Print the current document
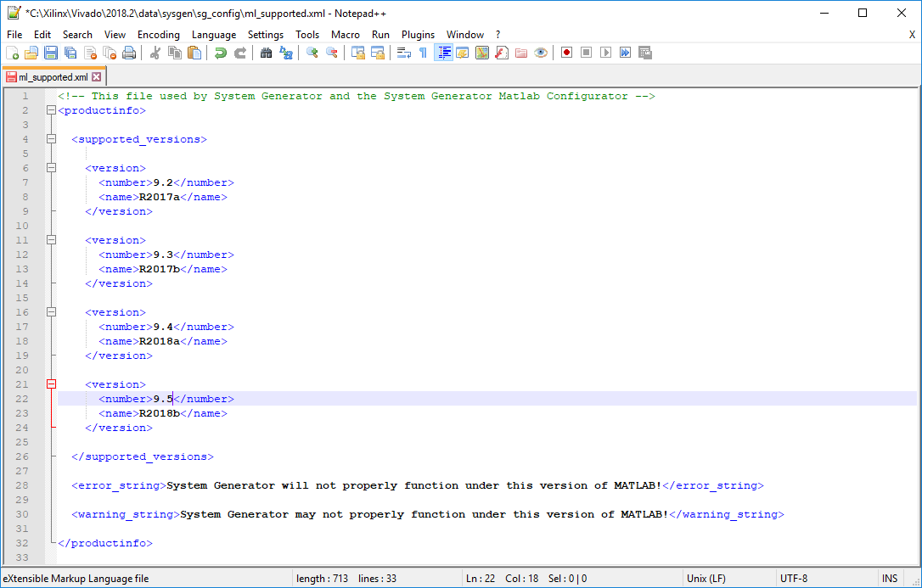The height and width of the screenshot is (588, 922). [x=128, y=52]
